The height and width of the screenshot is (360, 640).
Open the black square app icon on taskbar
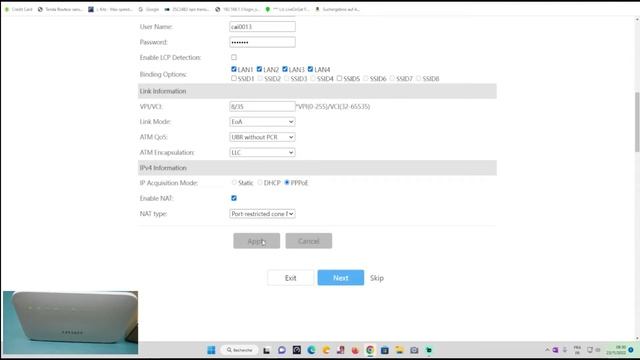297,350
